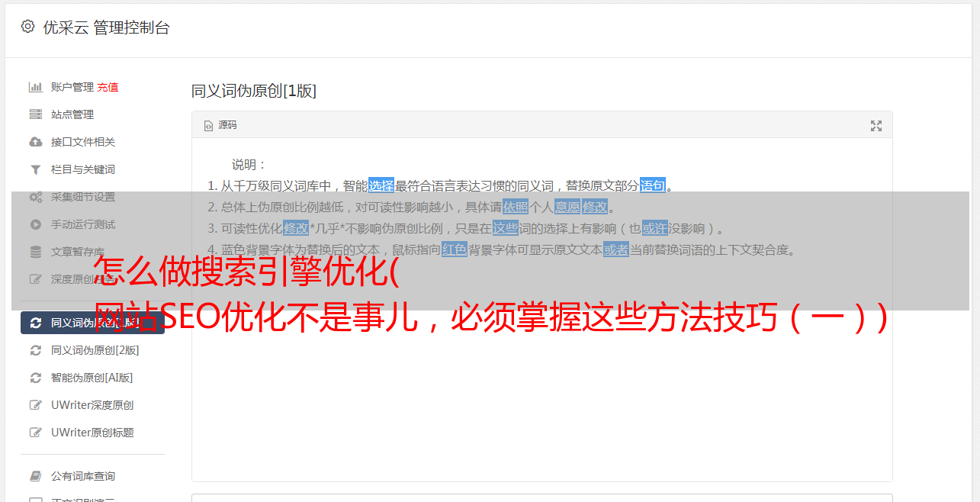Open the 充值 recharge link
Screen dimensions: 980x502
tap(108, 87)
